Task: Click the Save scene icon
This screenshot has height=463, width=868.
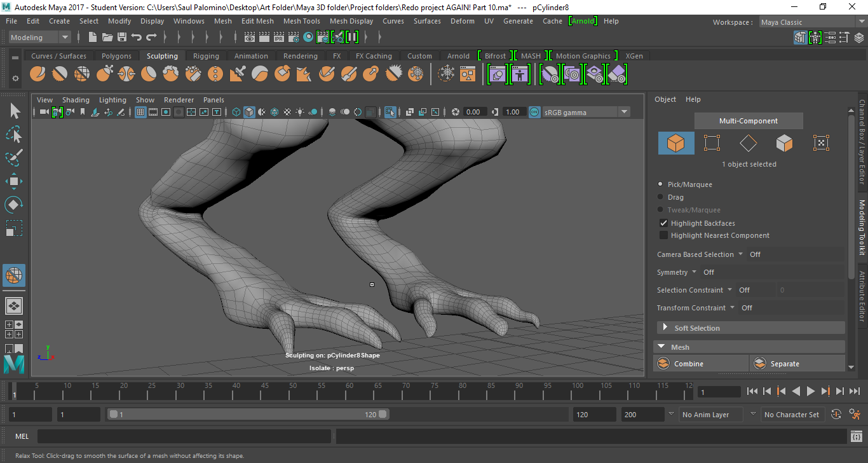Action: click(x=122, y=38)
